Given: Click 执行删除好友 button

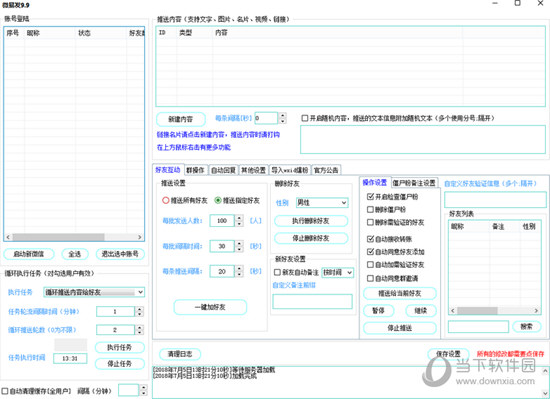Looking at the screenshot, I should [311, 221].
